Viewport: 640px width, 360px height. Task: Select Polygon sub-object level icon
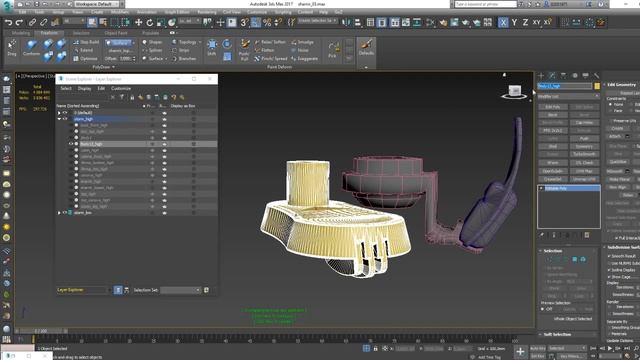pos(575,259)
